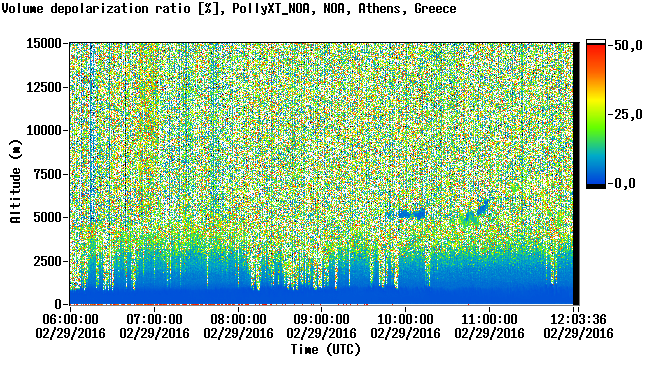This screenshot has width=665, height=389.
Task: Click the 08:00:00 time tick label
Action: pos(238,319)
